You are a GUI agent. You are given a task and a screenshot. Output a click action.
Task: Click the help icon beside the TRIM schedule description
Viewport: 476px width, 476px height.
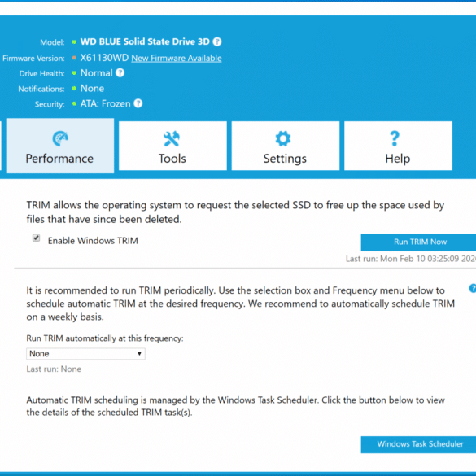pyautogui.click(x=473, y=288)
